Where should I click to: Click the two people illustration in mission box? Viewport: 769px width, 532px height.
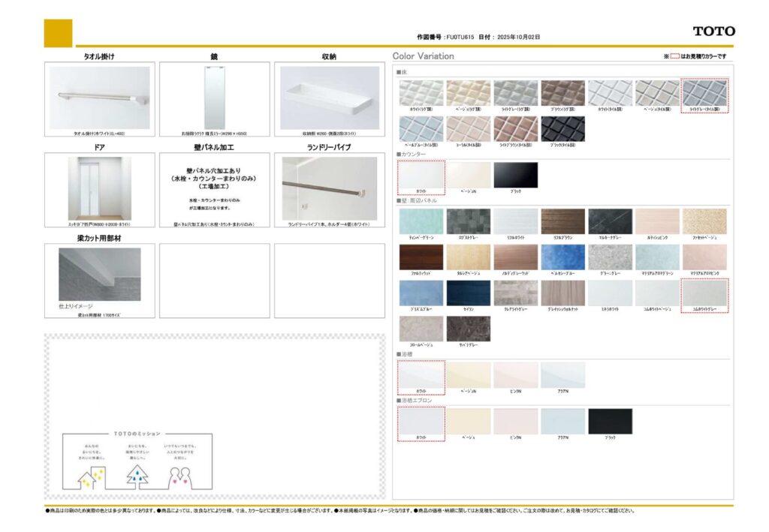pos(181,476)
